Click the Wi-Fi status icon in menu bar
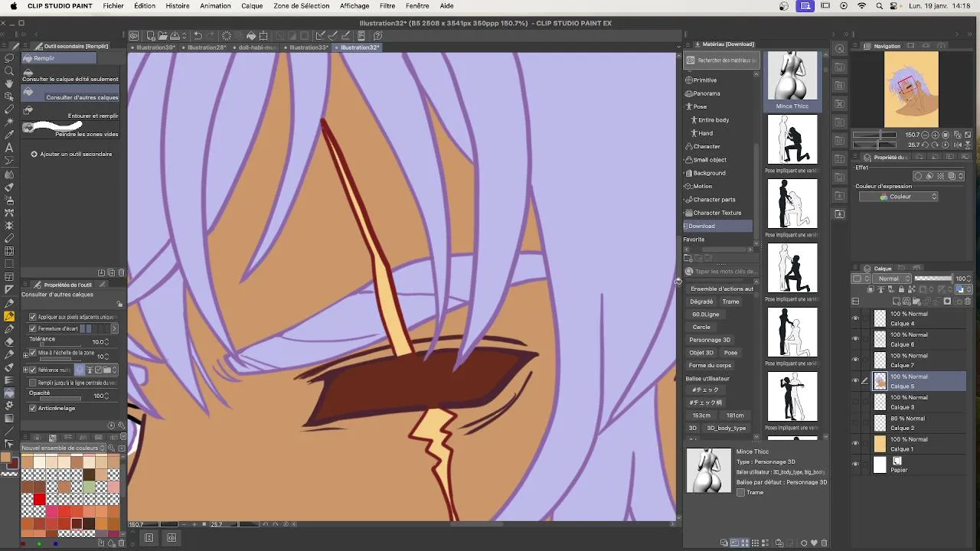Image resolution: width=980 pixels, height=551 pixels. 861,5
